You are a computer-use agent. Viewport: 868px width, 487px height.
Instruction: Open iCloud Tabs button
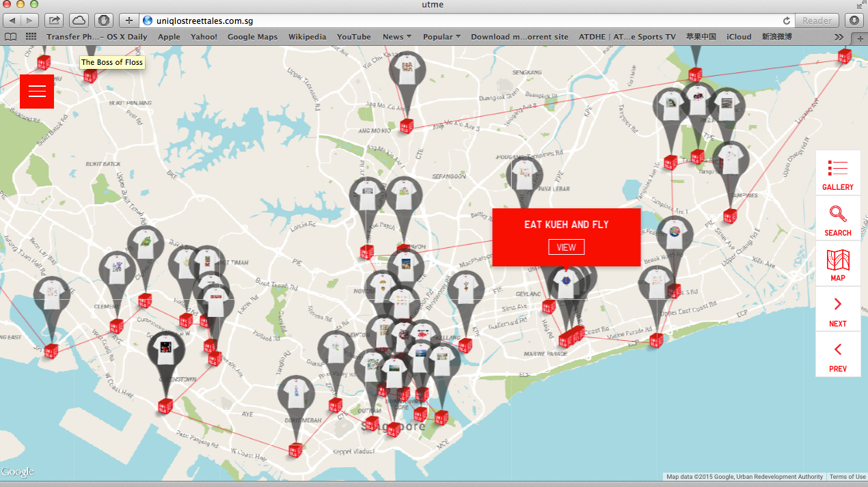(79, 20)
